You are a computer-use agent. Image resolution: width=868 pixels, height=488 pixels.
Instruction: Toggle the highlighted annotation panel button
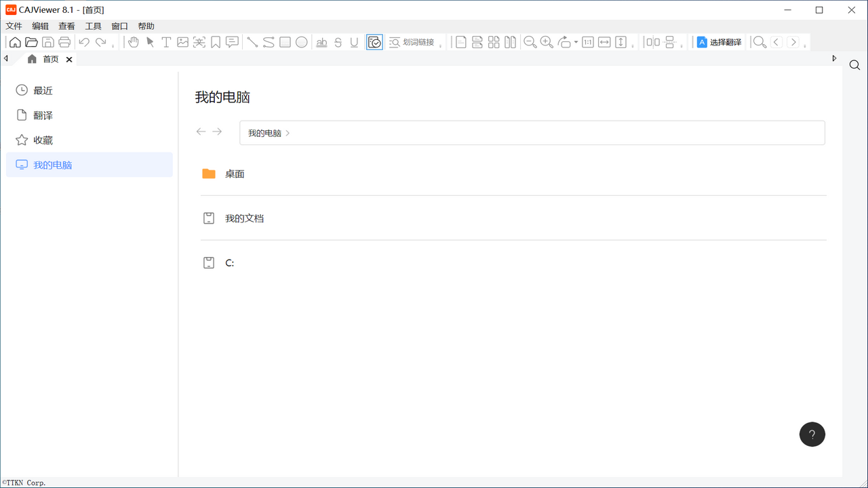374,42
